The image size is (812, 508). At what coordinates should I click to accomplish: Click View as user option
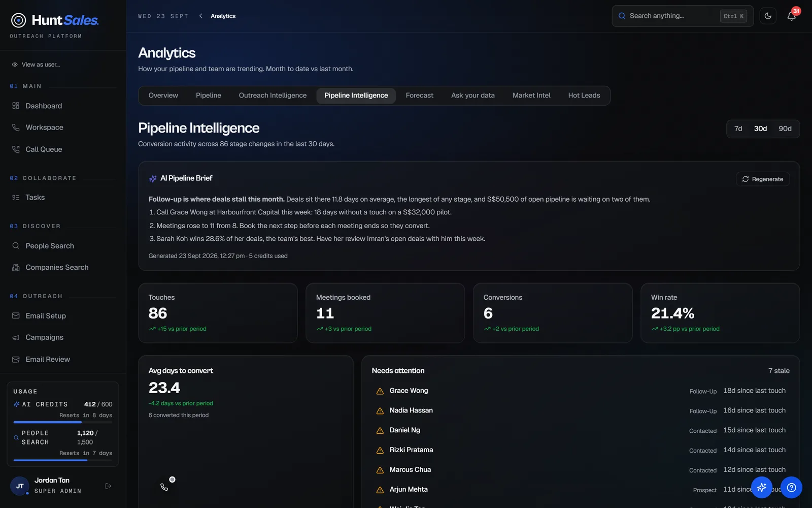pos(36,65)
